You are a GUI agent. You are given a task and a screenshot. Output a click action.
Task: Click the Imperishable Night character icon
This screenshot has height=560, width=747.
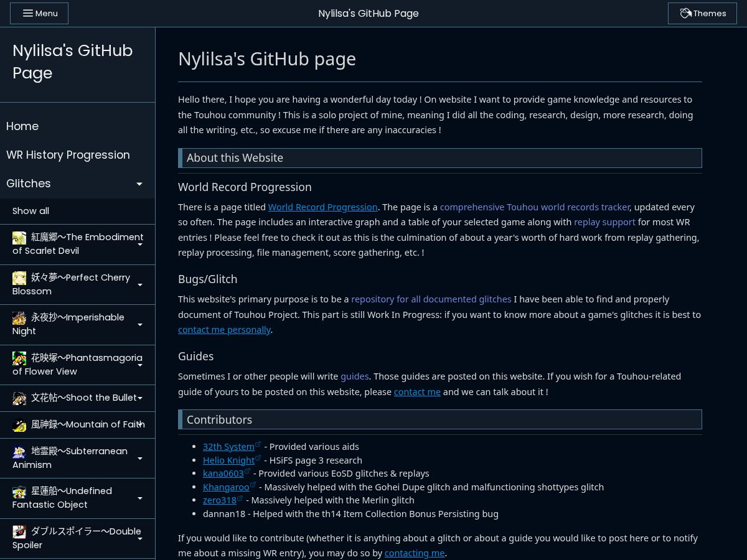pyautogui.click(x=19, y=318)
